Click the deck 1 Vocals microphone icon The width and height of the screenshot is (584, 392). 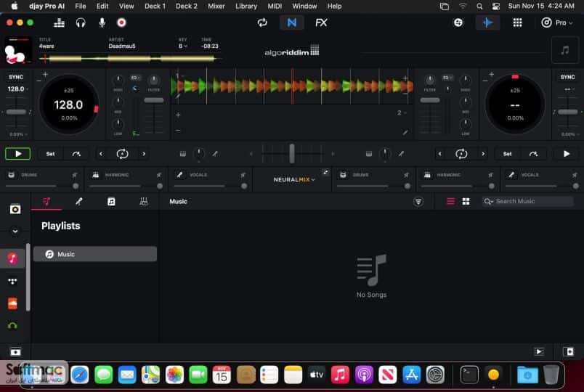pyautogui.click(x=179, y=175)
